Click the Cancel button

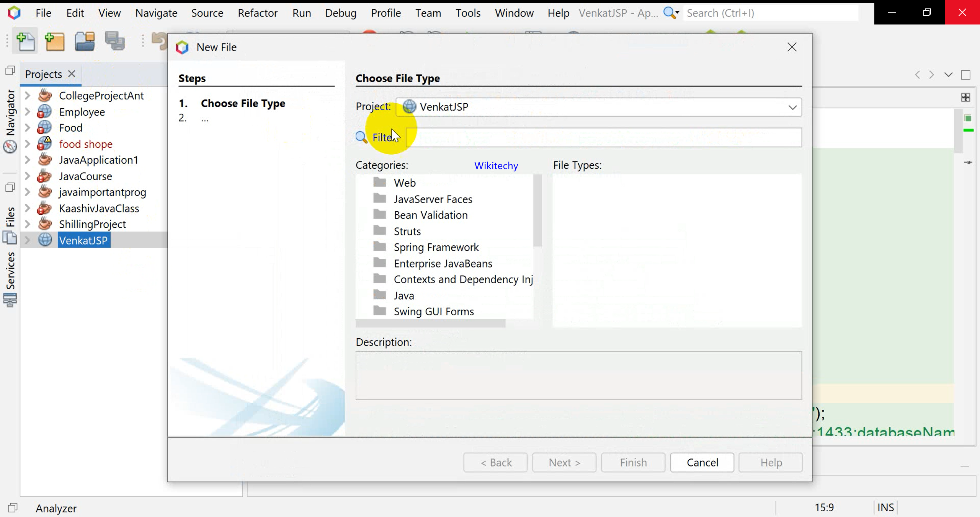702,462
